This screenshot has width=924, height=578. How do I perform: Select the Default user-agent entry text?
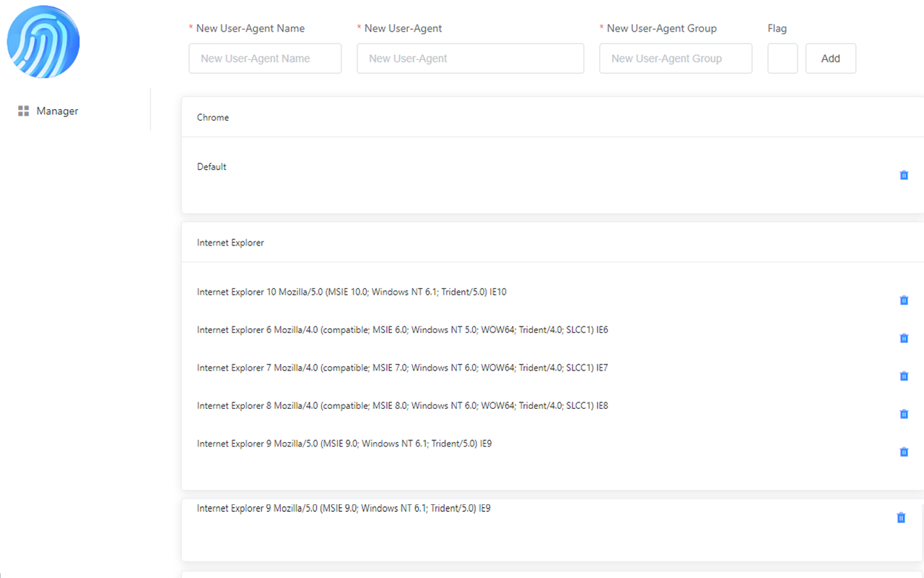212,167
